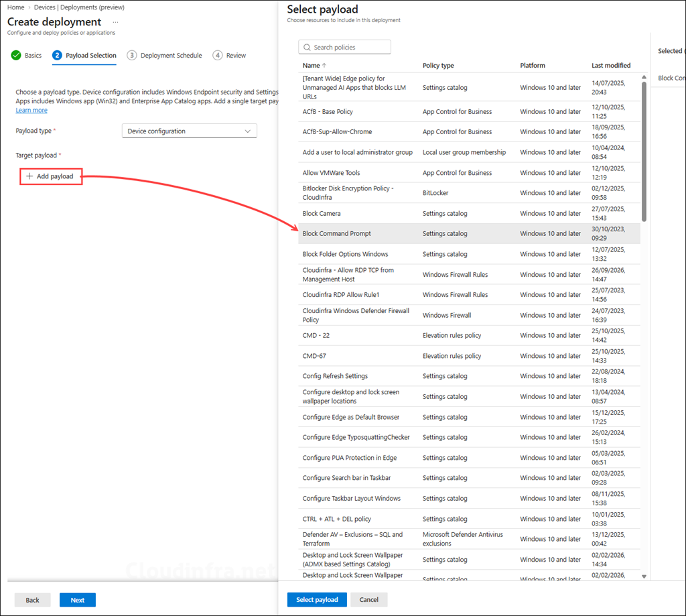Select Cloudinfra - Allow RDP TCP policy

click(x=469, y=275)
